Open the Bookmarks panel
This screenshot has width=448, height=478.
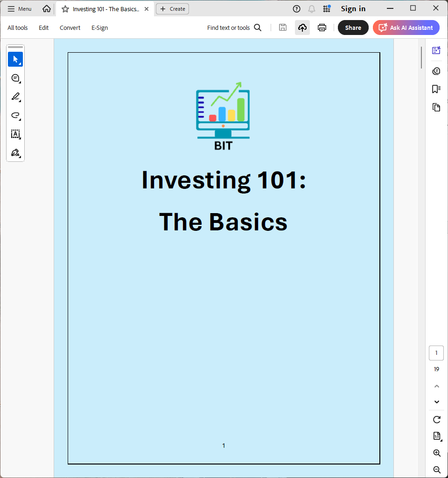tap(436, 89)
